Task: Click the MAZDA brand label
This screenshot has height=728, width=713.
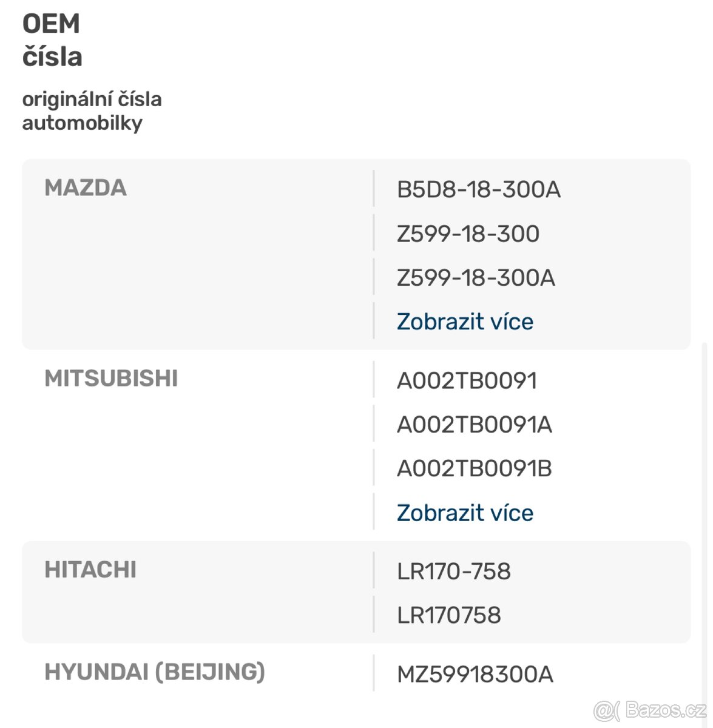Action: [86, 188]
